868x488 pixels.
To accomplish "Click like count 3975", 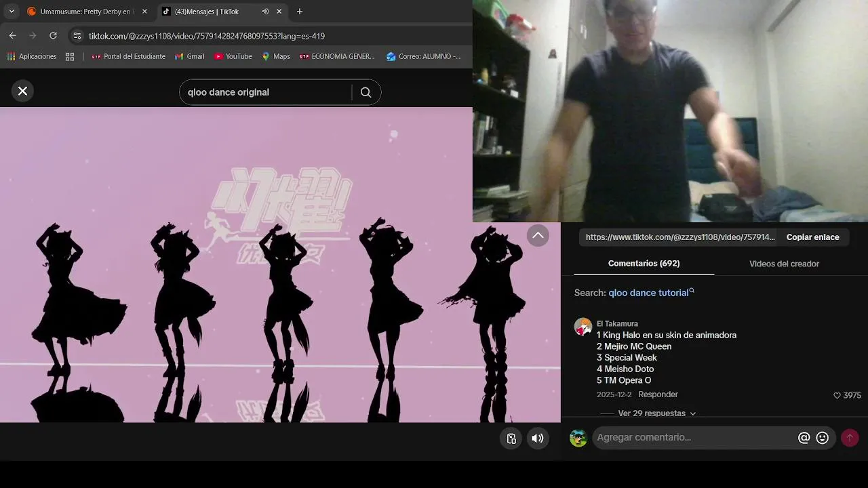I will point(852,395).
